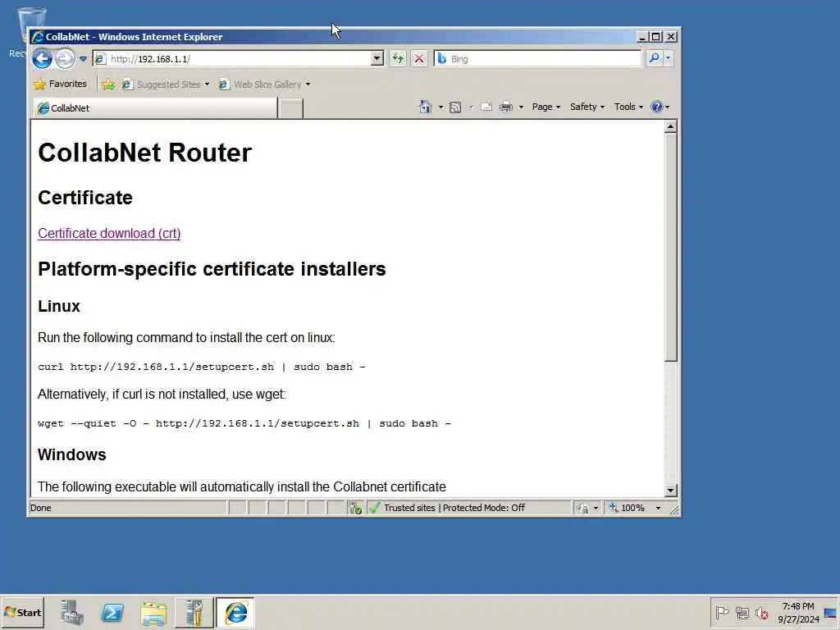
Task: Open privacy report status bar icon
Action: (x=587, y=508)
